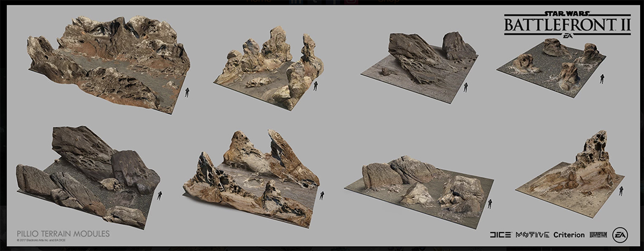Image resolution: width=644 pixels, height=251 pixels.
Task: Click the scale figure beside the porous rock spire module
Action: click(x=621, y=190)
